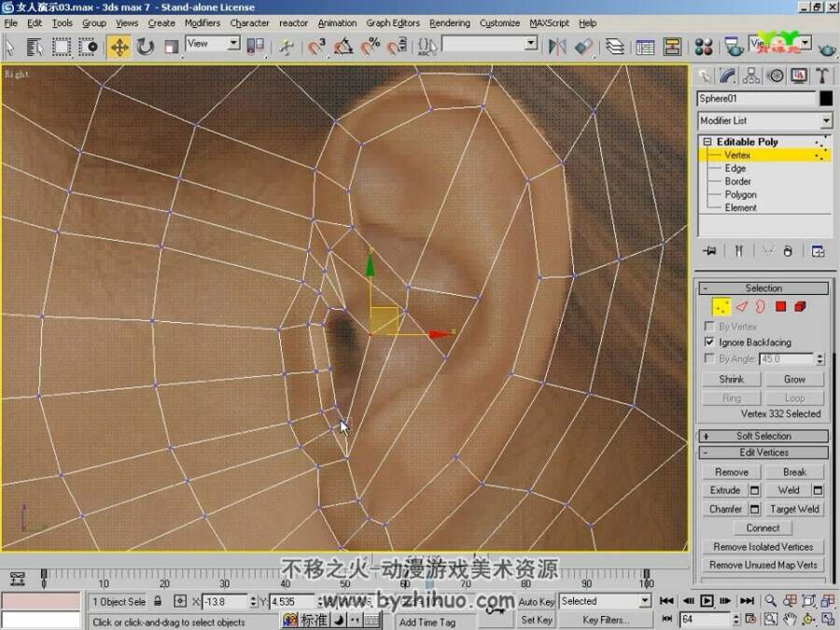Image resolution: width=840 pixels, height=630 pixels.
Task: Switch to Hierarchy command panel tab
Action: 751,77
